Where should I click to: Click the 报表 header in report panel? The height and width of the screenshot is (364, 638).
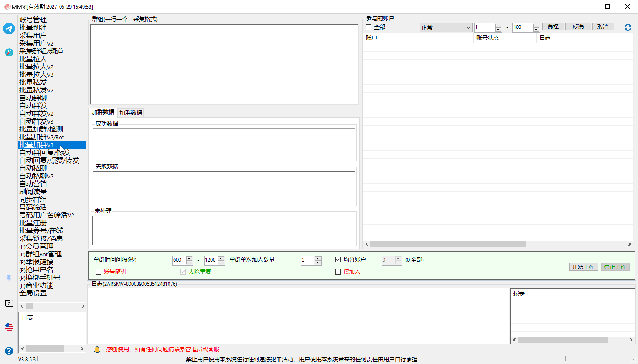tap(519, 293)
